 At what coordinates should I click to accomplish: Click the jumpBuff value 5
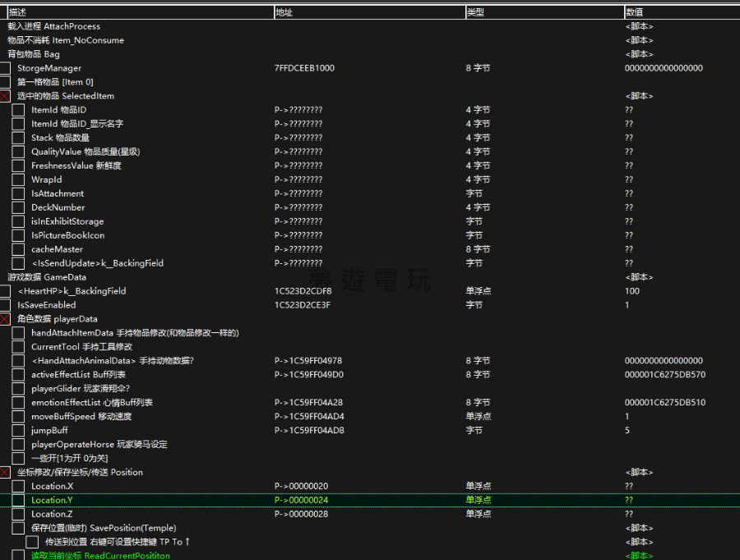pos(627,430)
